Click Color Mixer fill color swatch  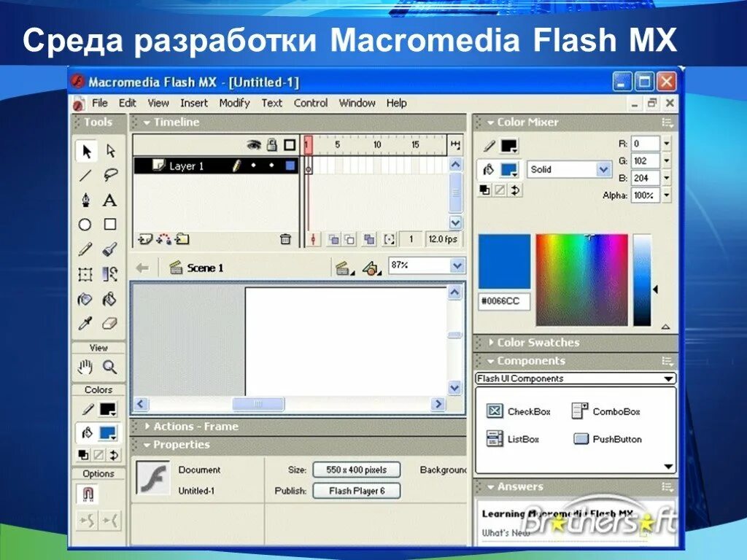coord(509,170)
